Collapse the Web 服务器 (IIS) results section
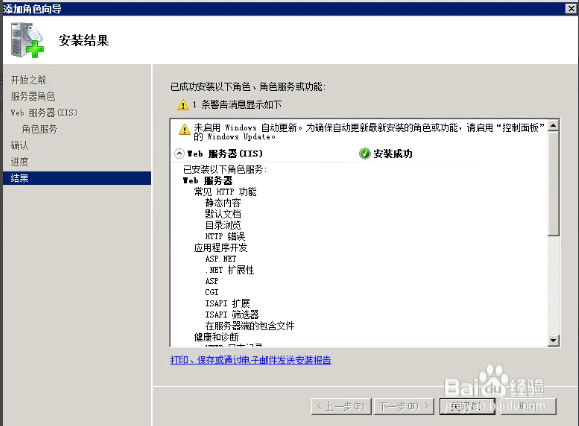The image size is (579, 426). pyautogui.click(x=179, y=154)
